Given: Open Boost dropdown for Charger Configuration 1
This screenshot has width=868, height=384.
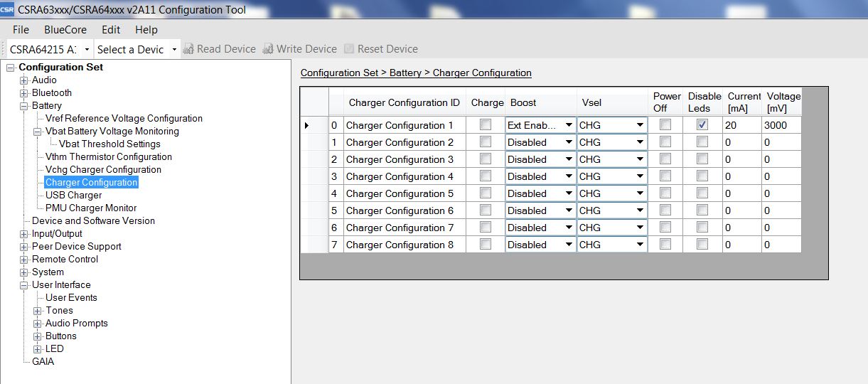Looking at the screenshot, I should point(568,126).
